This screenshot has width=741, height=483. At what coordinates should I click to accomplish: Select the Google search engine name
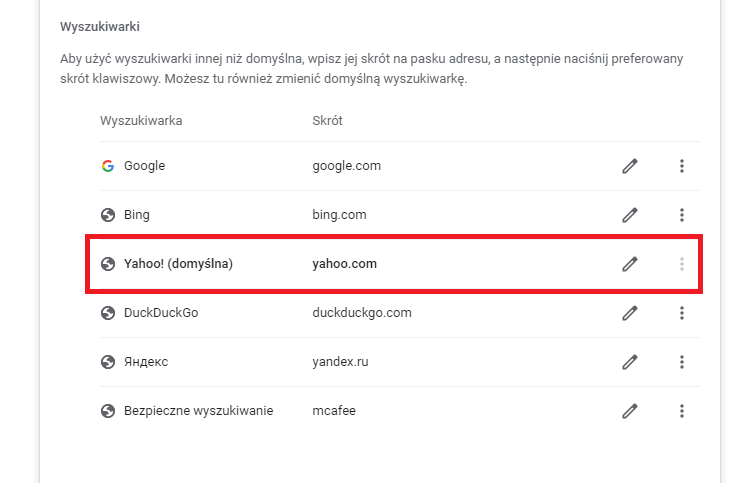click(x=145, y=166)
